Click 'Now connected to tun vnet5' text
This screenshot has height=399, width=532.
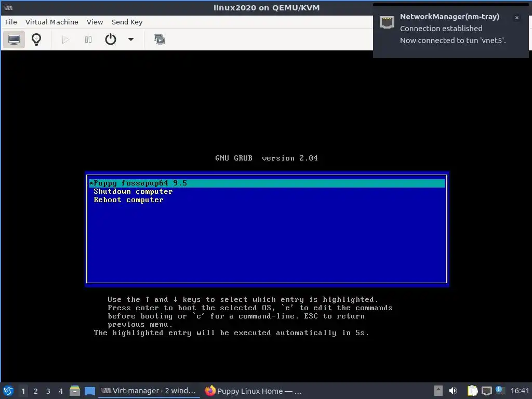453,41
